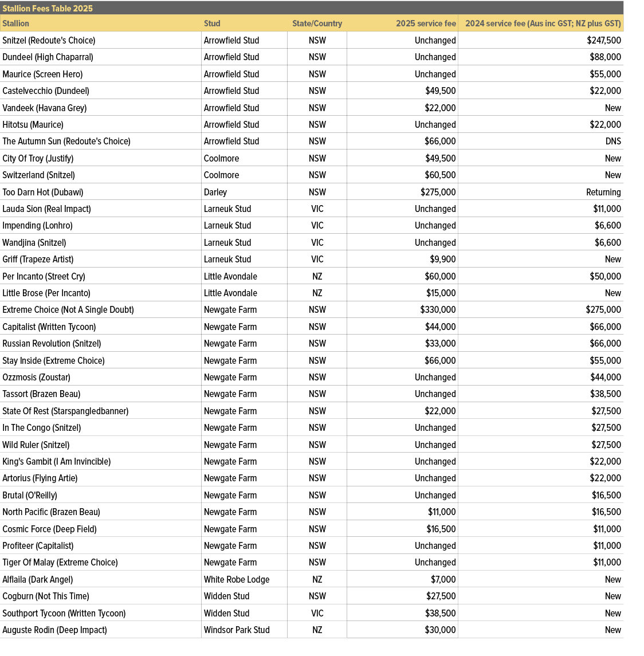
Task: Click the Stallion Fees Table 2025 title bar
Action: (47, 9)
